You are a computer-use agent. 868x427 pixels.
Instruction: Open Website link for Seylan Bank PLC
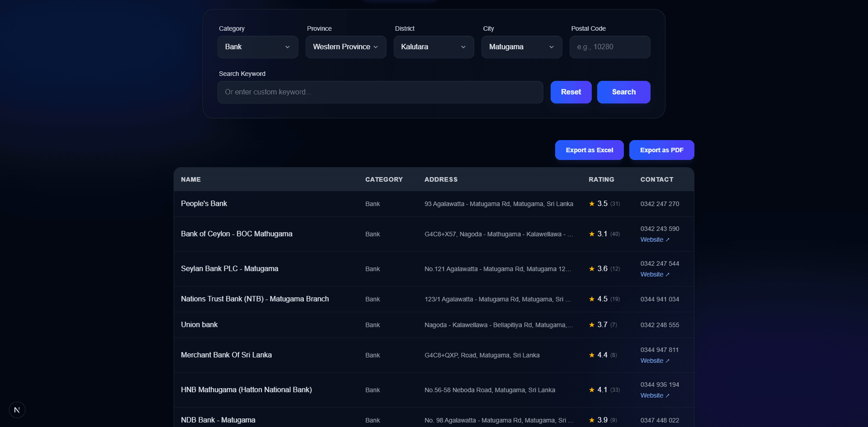pos(655,274)
